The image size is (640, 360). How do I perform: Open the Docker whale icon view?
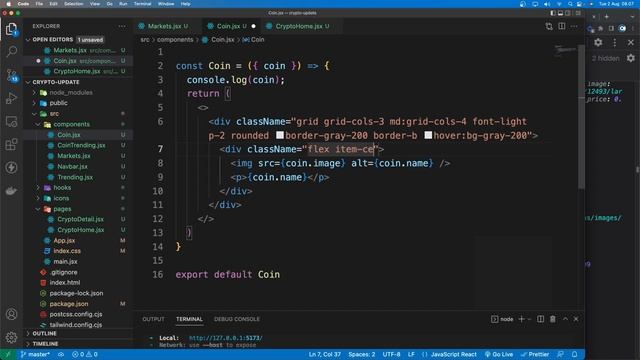point(11,191)
